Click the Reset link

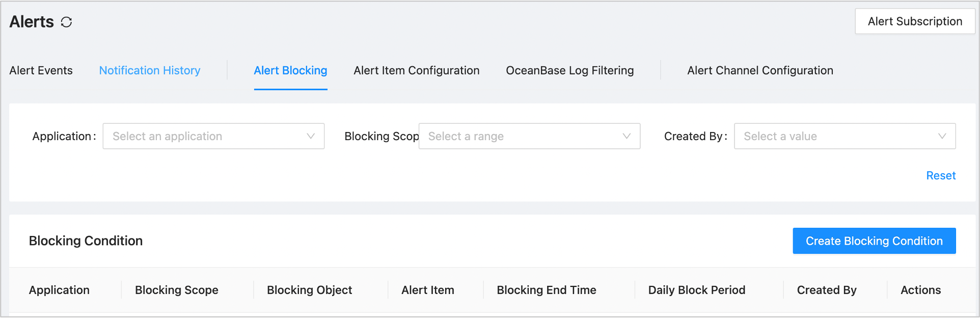click(941, 175)
